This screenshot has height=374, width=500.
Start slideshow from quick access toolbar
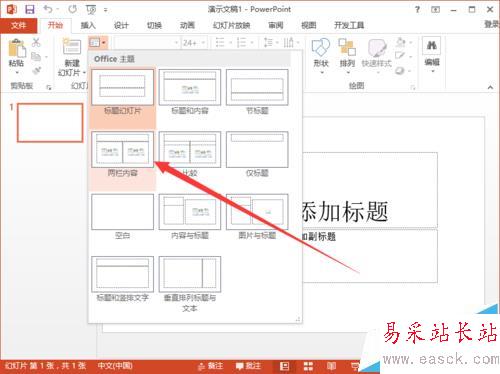coord(91,10)
